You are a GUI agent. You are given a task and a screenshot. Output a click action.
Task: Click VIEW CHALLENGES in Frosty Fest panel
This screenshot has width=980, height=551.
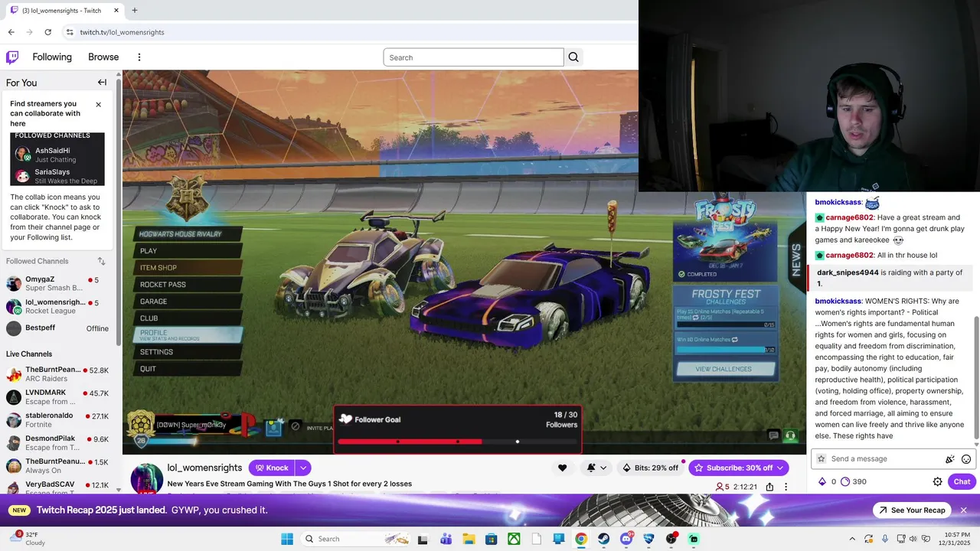pos(724,369)
